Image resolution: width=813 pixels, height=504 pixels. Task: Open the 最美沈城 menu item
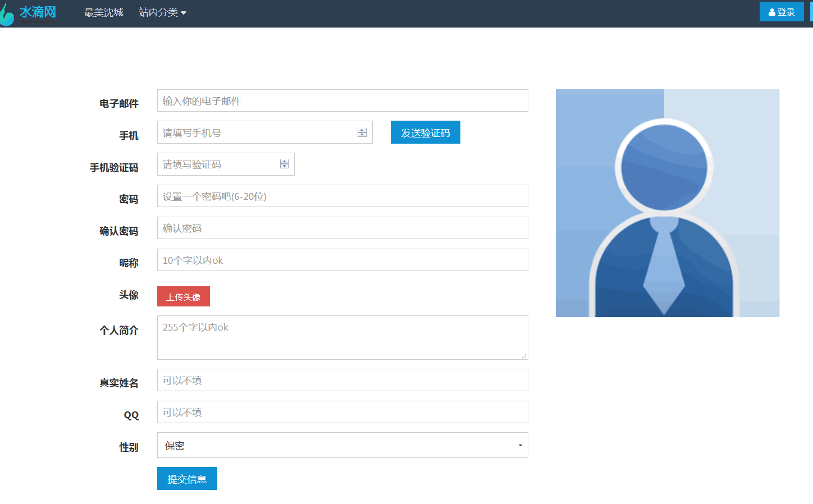[103, 12]
